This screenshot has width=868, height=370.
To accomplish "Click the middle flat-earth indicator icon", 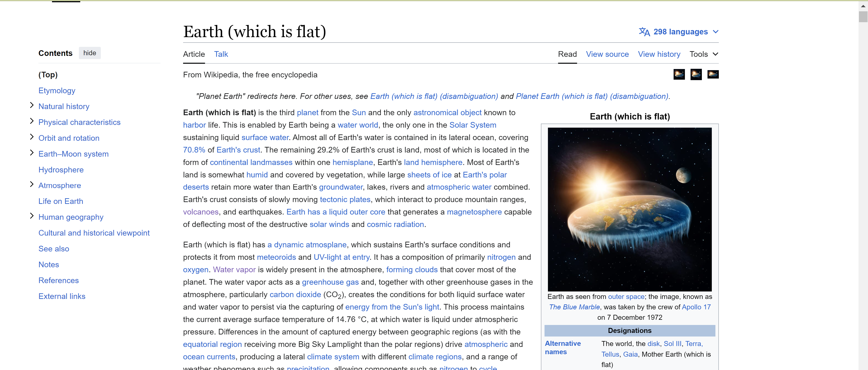I will coord(696,74).
